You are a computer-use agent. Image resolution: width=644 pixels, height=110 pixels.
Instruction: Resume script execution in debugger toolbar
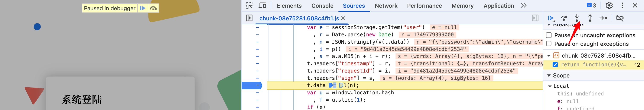(551, 18)
